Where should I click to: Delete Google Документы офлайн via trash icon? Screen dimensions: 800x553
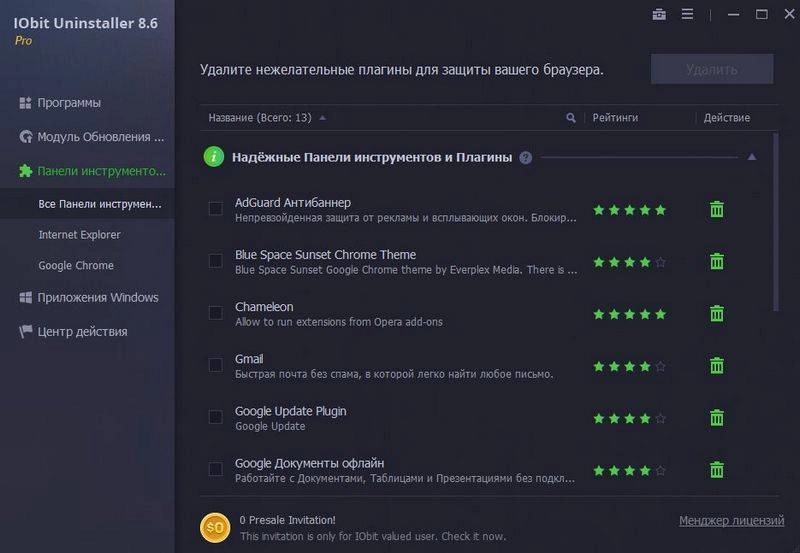click(x=717, y=470)
